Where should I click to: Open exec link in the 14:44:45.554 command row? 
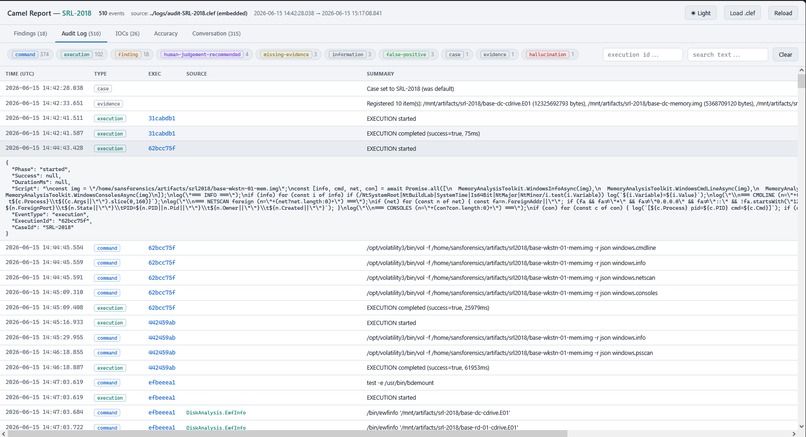coord(162,248)
